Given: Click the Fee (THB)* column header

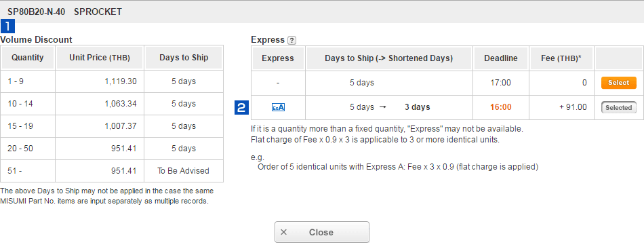Looking at the screenshot, I should pos(561,58).
